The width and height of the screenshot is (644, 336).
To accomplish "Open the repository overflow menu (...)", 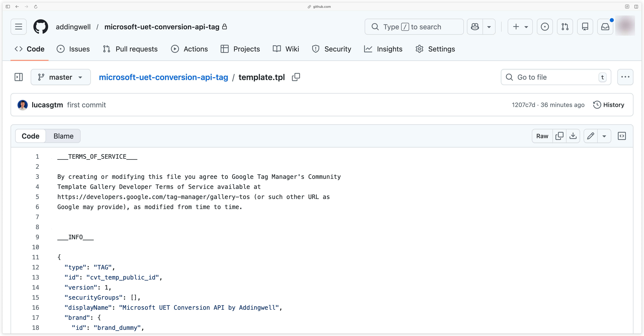I will click(625, 77).
